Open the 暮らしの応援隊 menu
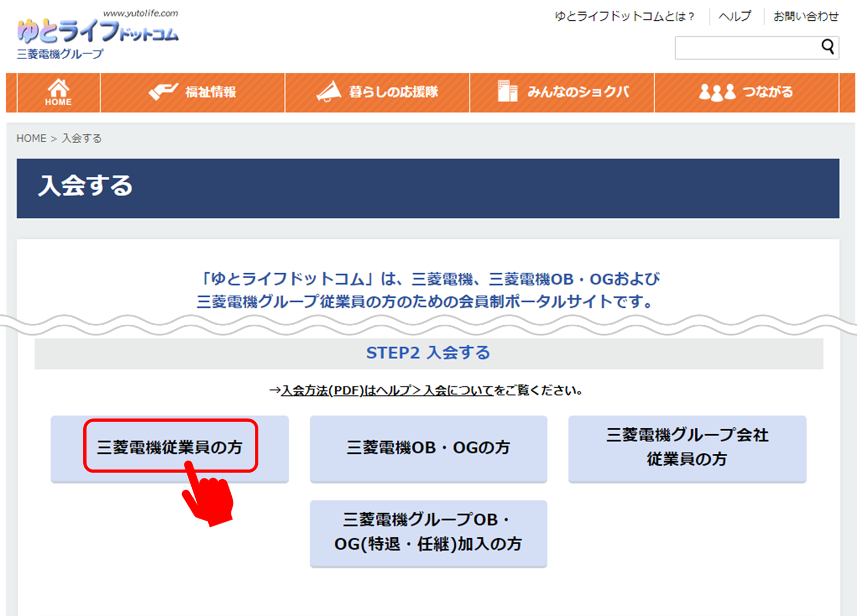The image size is (857, 616). [377, 92]
